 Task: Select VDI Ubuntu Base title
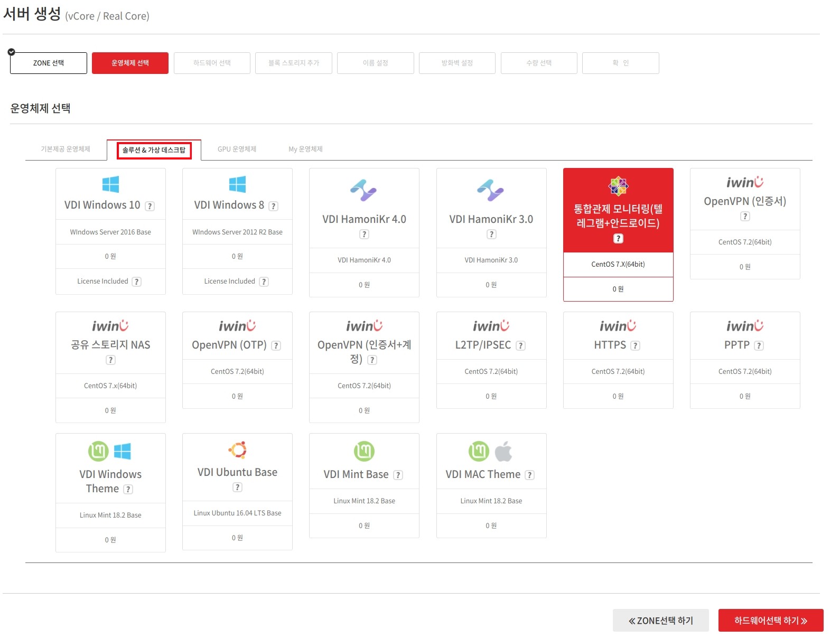pyautogui.click(x=237, y=472)
